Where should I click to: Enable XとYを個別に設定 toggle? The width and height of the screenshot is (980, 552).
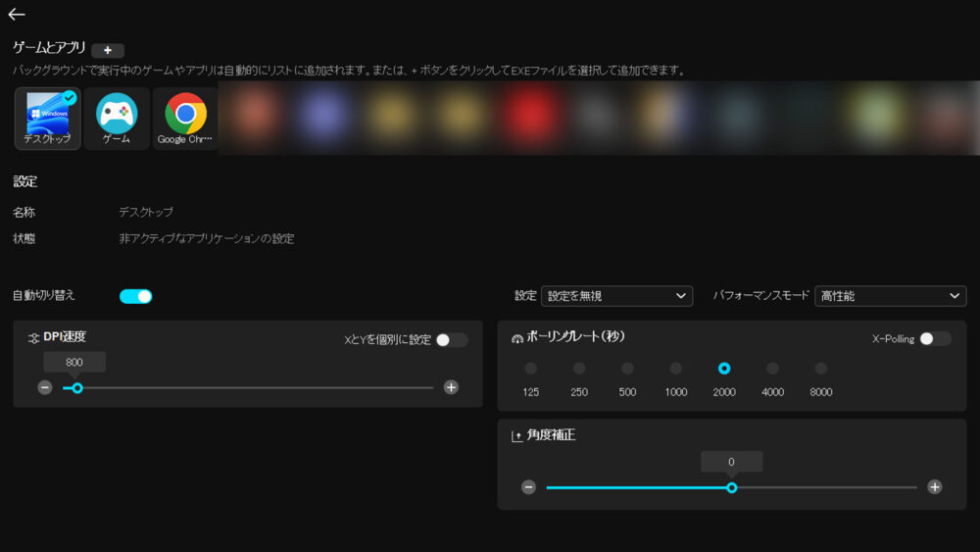pos(451,340)
